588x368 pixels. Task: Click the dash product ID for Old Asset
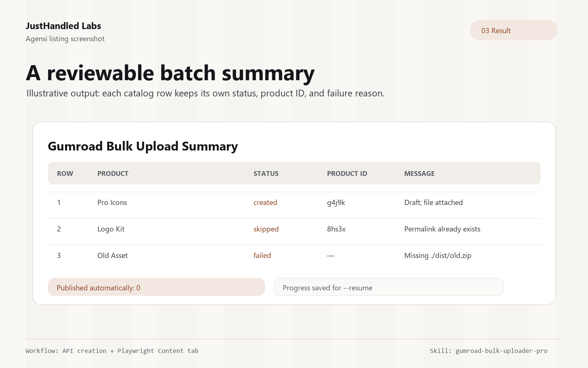tap(331, 256)
